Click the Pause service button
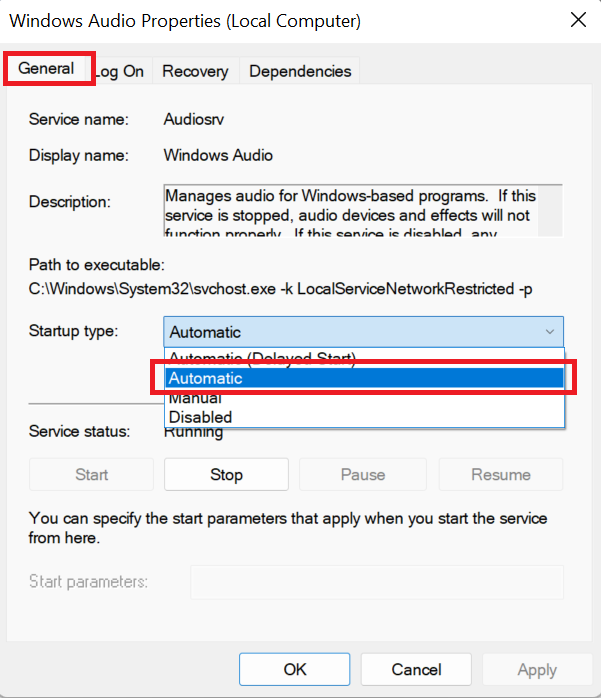 (363, 475)
